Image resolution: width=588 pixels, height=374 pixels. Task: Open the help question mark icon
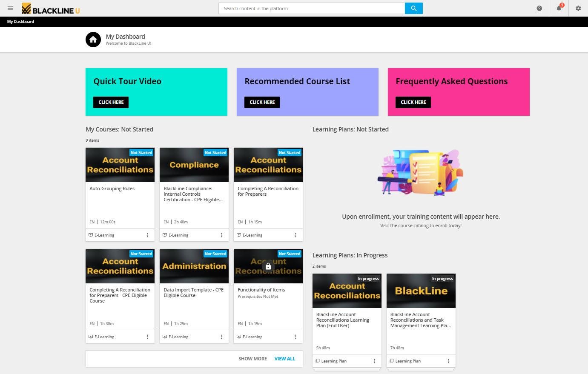pos(539,9)
